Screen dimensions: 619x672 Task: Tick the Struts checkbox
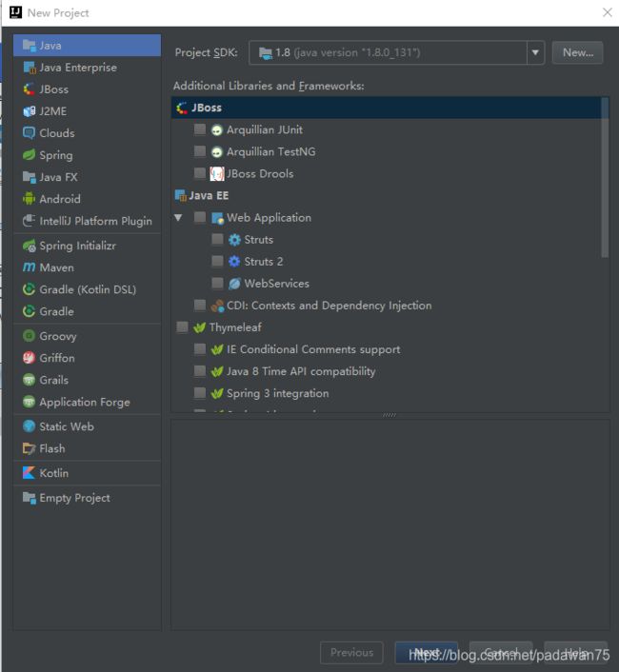pyautogui.click(x=217, y=239)
